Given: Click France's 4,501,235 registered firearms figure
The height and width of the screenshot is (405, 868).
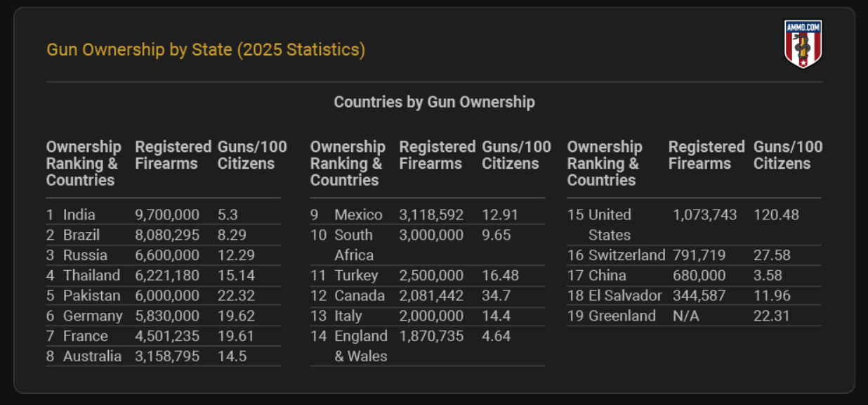Looking at the screenshot, I should (x=167, y=337).
